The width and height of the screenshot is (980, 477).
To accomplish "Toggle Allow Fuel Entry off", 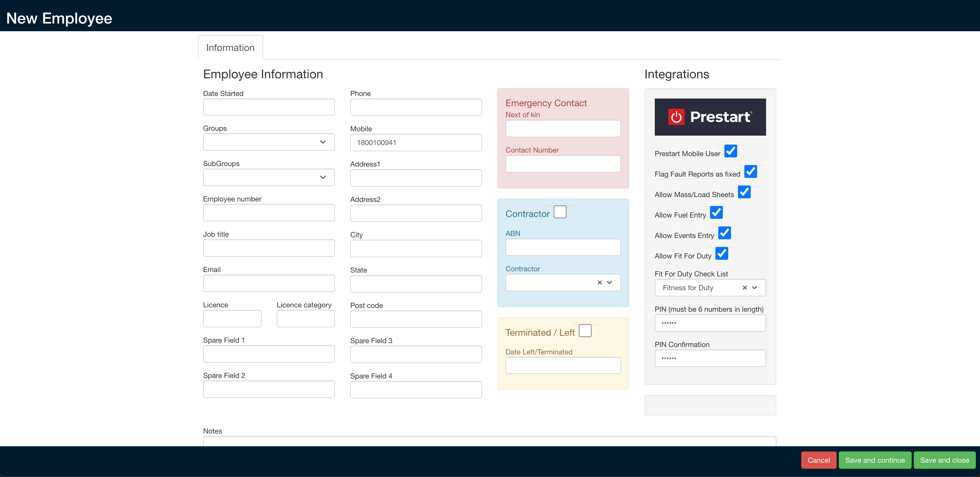I will click(x=717, y=213).
